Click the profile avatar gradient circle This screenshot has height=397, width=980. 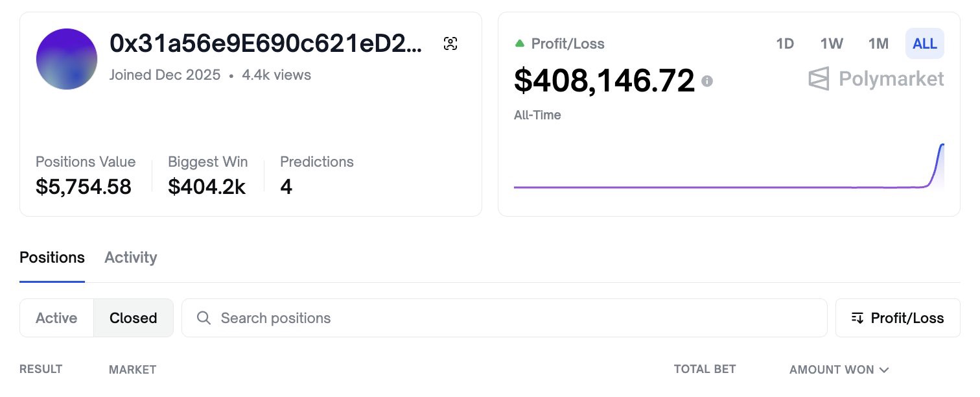67,59
